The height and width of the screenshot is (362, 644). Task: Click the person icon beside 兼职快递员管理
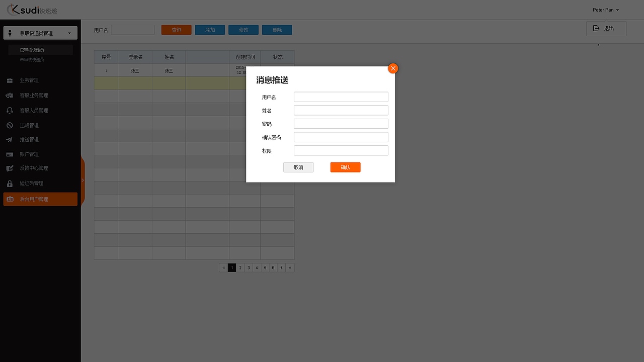tap(10, 33)
